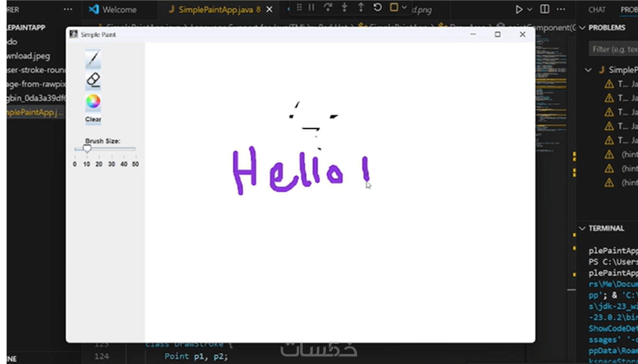The height and width of the screenshot is (364, 638).
Task: Click the problems filter input field
Action: pyautogui.click(x=614, y=49)
